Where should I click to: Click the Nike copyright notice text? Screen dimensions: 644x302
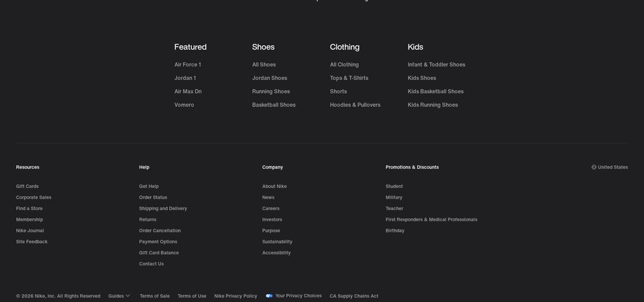[58, 296]
